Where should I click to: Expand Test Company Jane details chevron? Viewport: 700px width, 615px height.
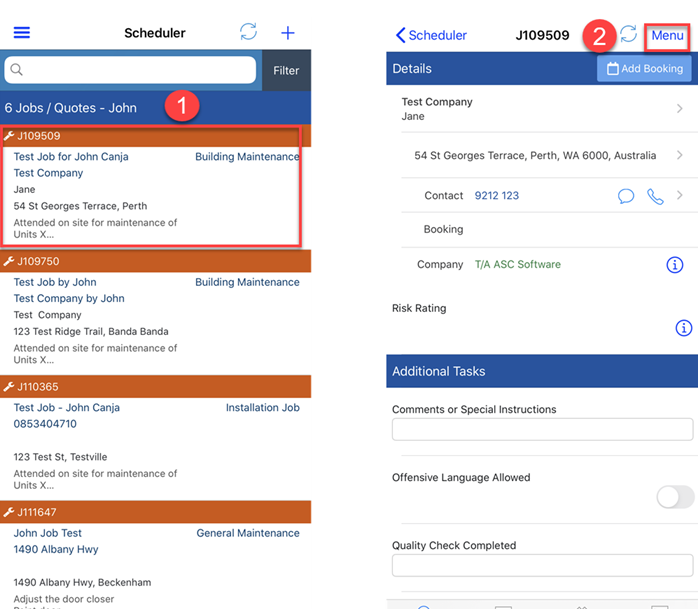tap(680, 109)
